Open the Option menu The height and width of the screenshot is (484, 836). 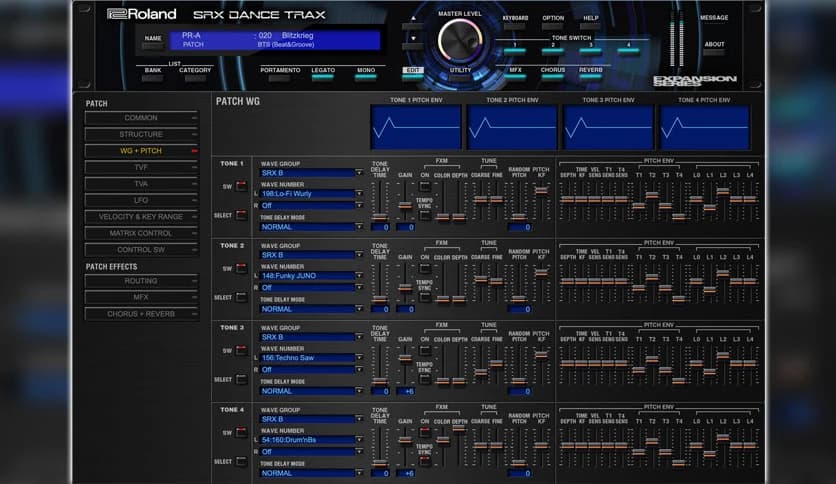pyautogui.click(x=553, y=26)
